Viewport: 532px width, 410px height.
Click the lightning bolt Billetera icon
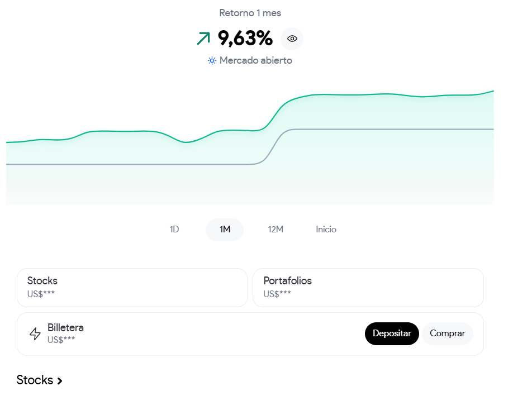click(x=35, y=333)
